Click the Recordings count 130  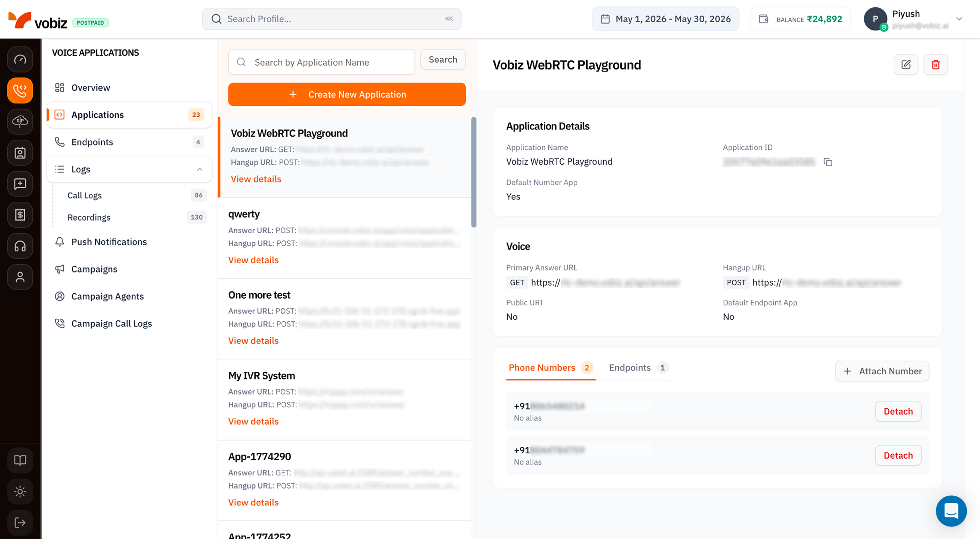click(197, 217)
